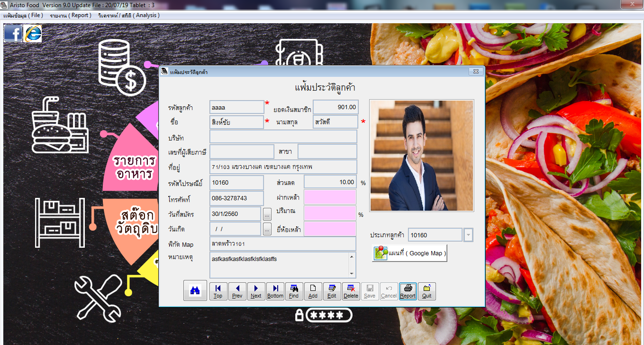Open the date picker beside วันเกิด
The width and height of the screenshot is (644, 345).
tap(267, 229)
